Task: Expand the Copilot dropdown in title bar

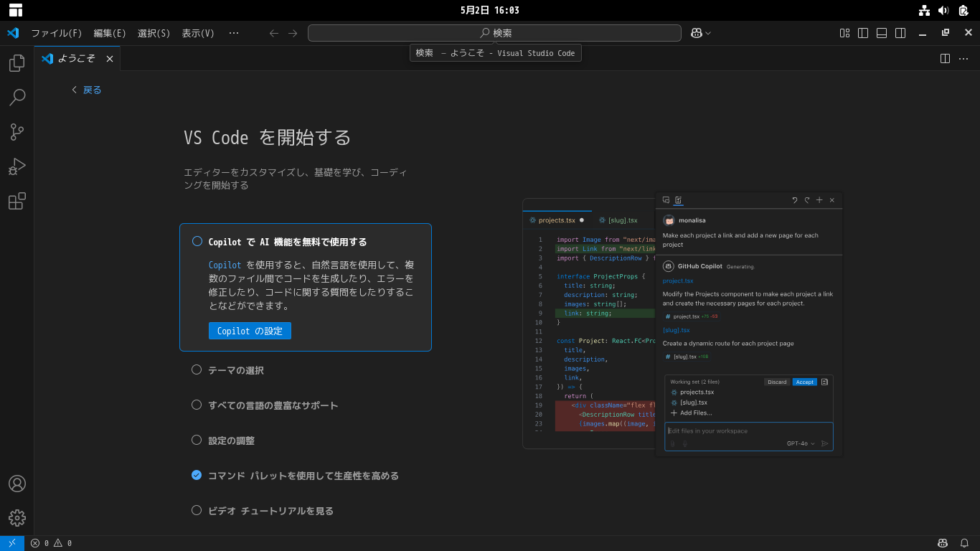Action: tap(708, 33)
